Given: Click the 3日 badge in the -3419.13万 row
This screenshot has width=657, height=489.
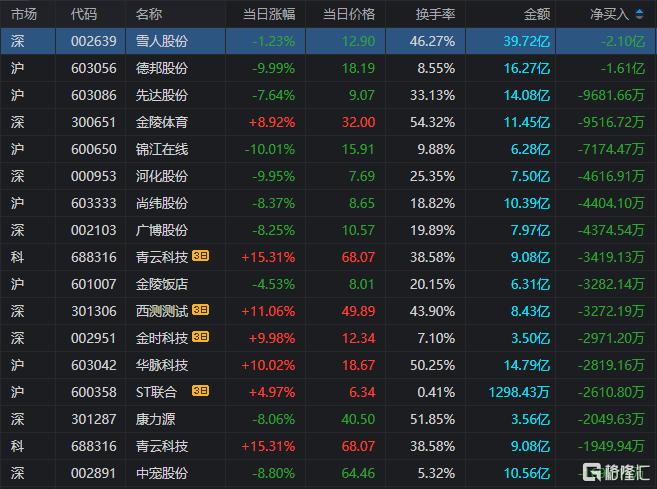Looking at the screenshot, I should point(200,256).
